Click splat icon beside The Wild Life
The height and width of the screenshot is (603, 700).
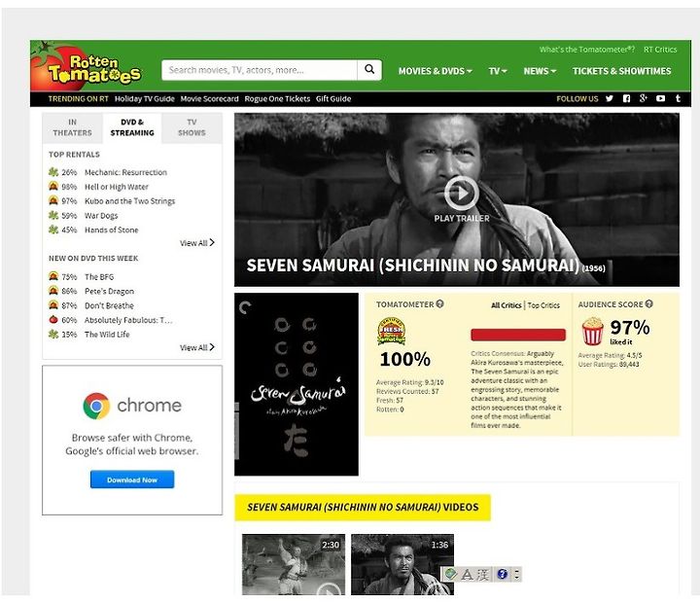click(53, 335)
